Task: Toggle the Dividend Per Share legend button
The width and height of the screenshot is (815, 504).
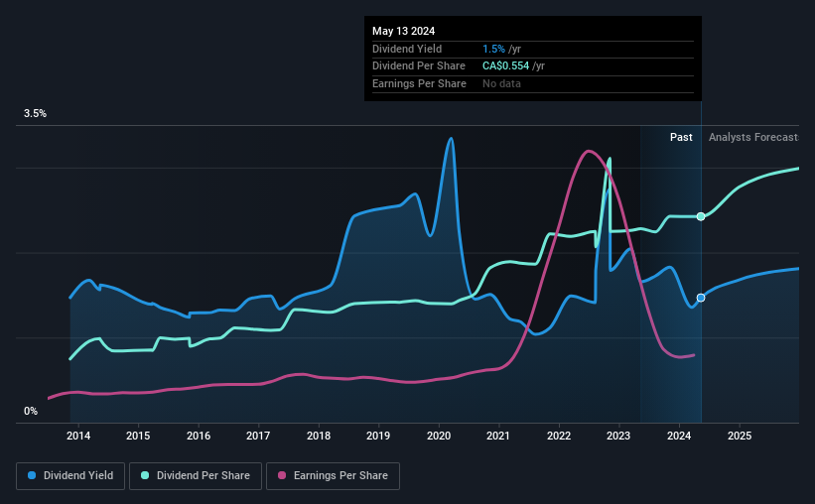Action: click(x=196, y=476)
